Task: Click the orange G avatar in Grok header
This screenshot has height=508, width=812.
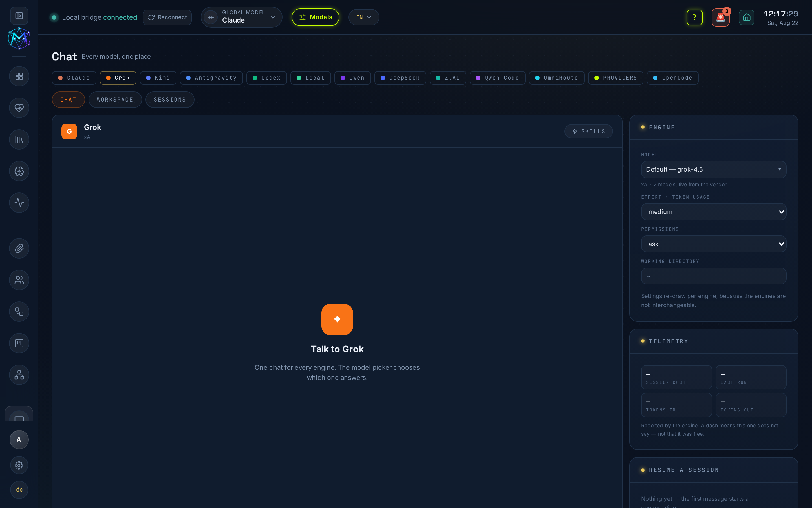Action: click(69, 131)
